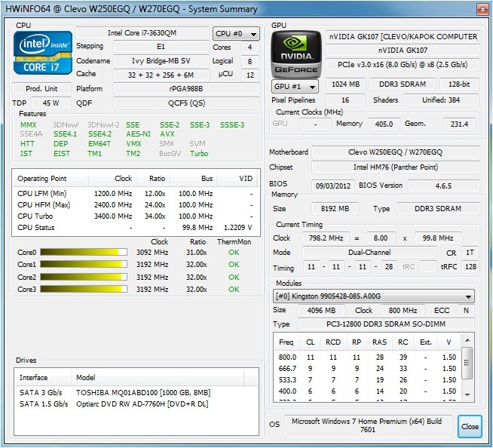Select the TOSHIBA MQ01ABD100 drive row

136,392
